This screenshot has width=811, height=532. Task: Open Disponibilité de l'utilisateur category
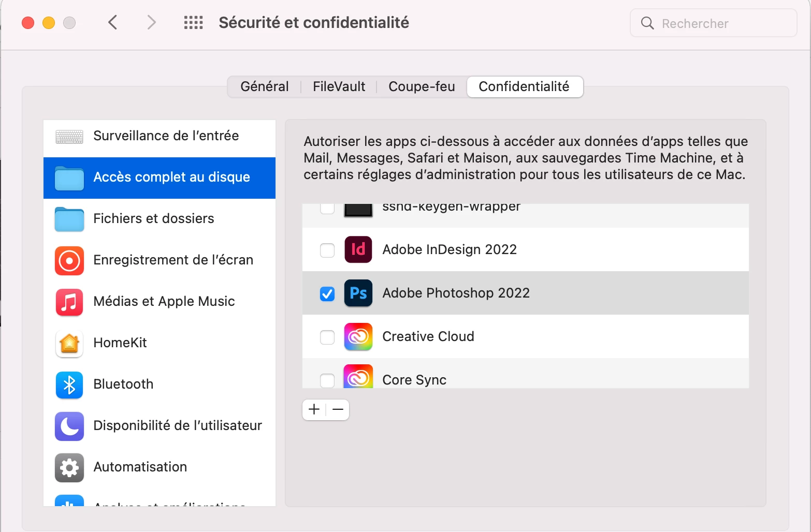click(x=160, y=426)
